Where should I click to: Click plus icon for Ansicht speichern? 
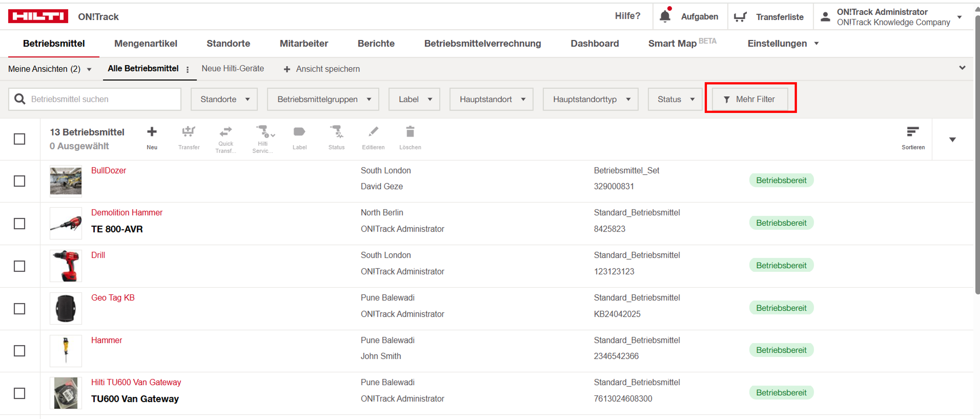[287, 69]
